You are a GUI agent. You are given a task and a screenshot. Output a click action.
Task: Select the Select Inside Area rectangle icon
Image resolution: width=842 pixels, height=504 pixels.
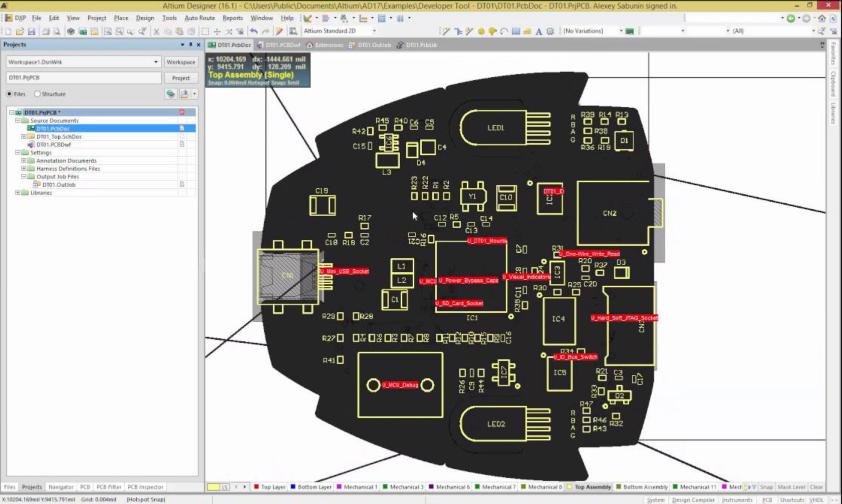tap(205, 32)
